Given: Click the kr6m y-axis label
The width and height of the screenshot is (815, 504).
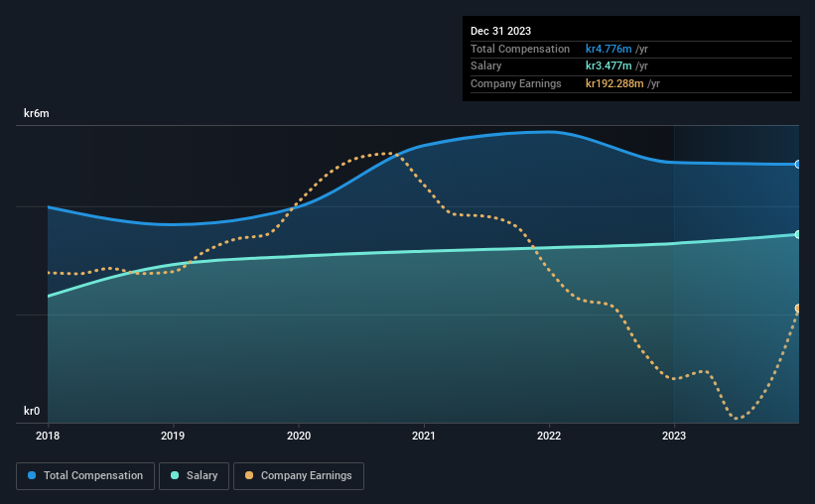Looking at the screenshot, I should tap(37, 113).
